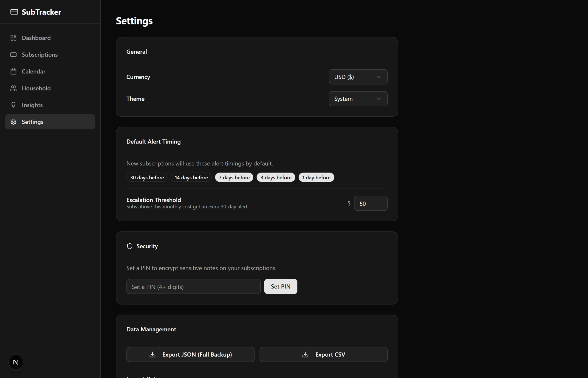The width and height of the screenshot is (588, 378).
Task: Click the SubTracker card logo icon
Action: click(14, 12)
